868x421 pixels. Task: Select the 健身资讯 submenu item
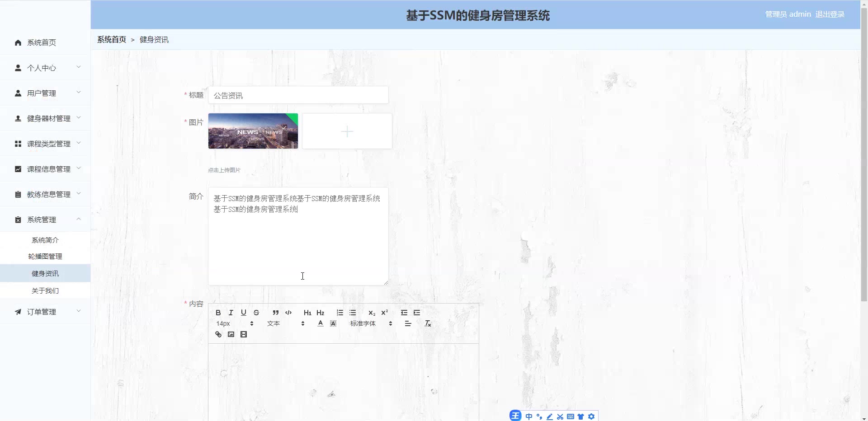click(x=45, y=273)
